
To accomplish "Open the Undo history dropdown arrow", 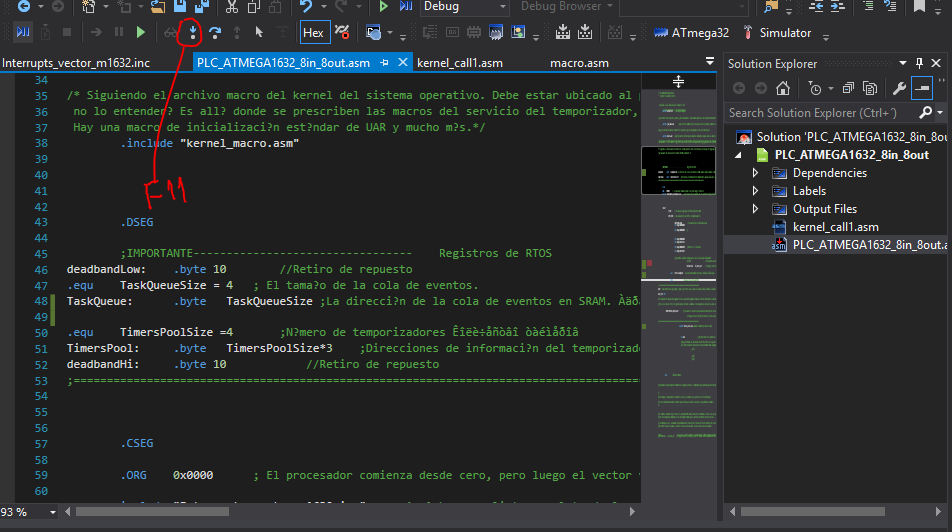I will [x=323, y=7].
